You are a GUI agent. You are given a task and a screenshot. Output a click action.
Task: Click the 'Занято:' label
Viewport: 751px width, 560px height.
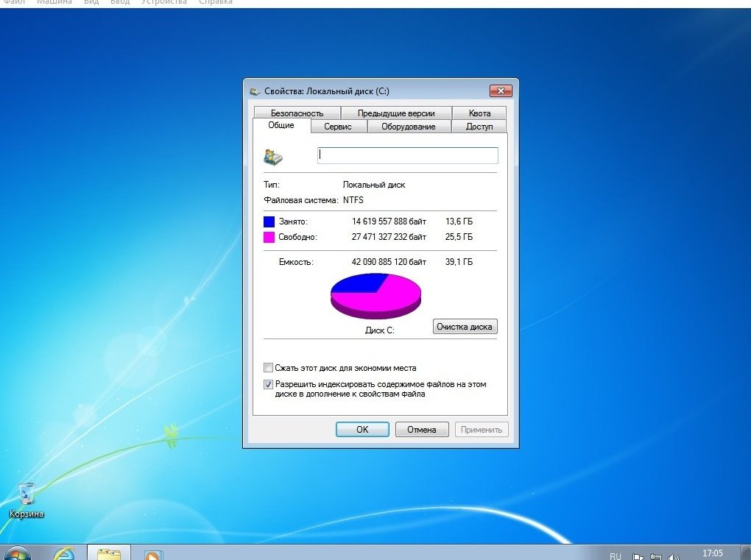tap(293, 221)
